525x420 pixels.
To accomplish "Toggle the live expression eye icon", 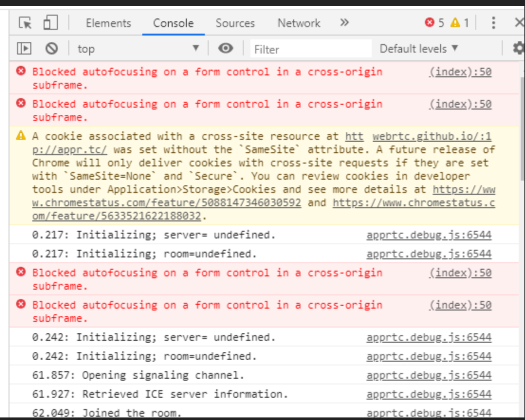I will pyautogui.click(x=226, y=48).
